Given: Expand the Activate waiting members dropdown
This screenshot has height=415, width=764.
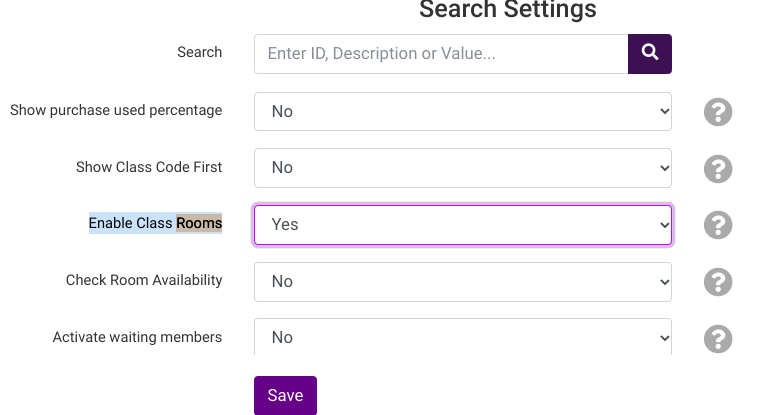Looking at the screenshot, I should pyautogui.click(x=462, y=337).
